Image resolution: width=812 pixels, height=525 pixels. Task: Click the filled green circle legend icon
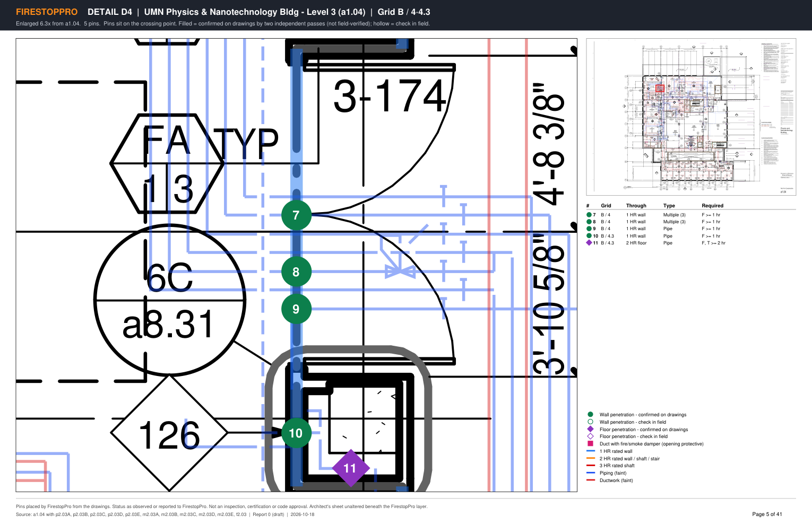[x=590, y=415]
